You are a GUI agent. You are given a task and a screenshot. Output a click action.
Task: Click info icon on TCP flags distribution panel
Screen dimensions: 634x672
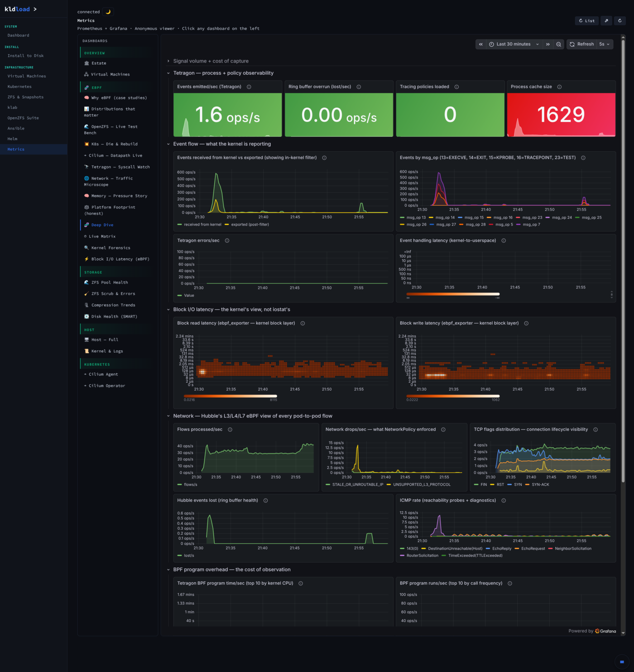click(596, 430)
